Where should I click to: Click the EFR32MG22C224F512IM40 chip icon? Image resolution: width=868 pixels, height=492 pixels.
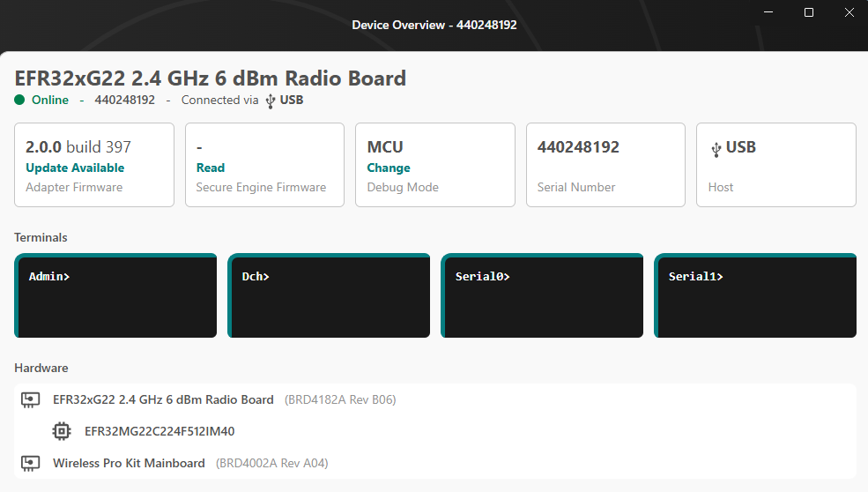62,431
